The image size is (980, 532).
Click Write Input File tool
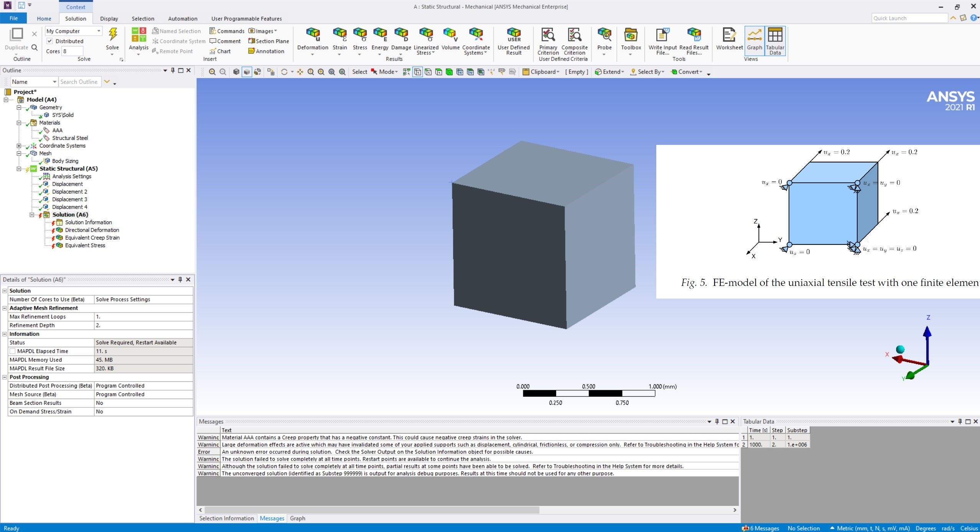tap(662, 41)
